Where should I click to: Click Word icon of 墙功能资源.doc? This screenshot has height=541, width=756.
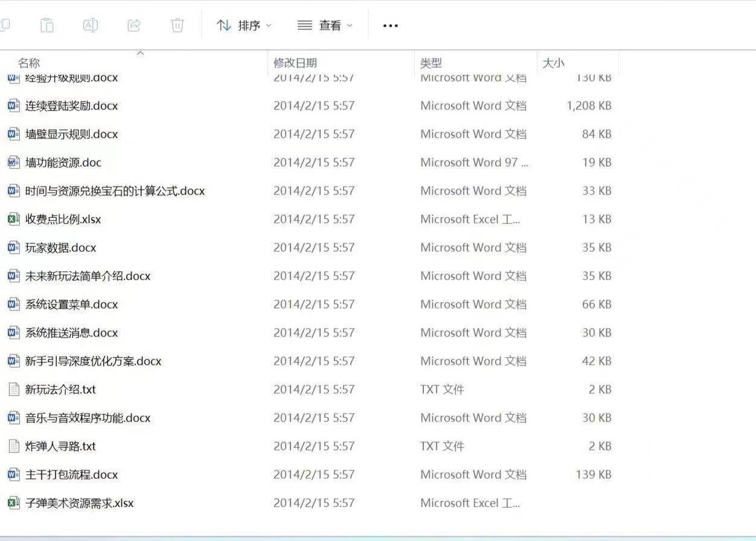pos(14,162)
